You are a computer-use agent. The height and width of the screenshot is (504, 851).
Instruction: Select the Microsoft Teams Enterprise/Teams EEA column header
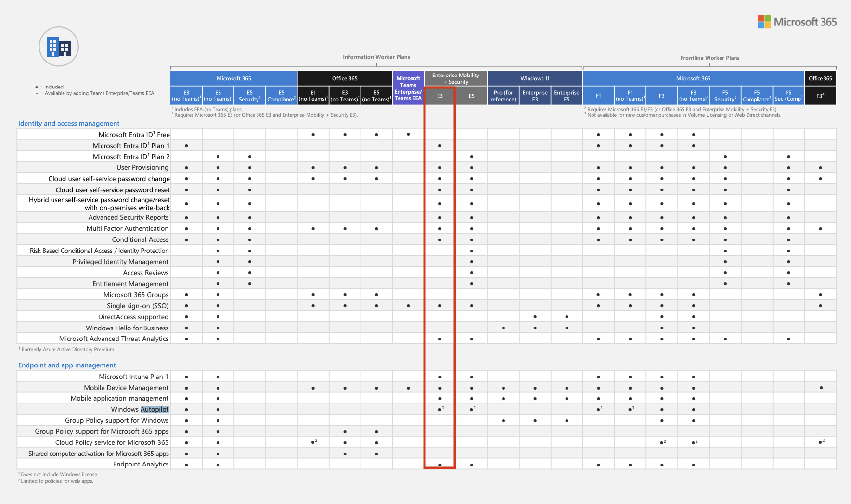tap(408, 88)
